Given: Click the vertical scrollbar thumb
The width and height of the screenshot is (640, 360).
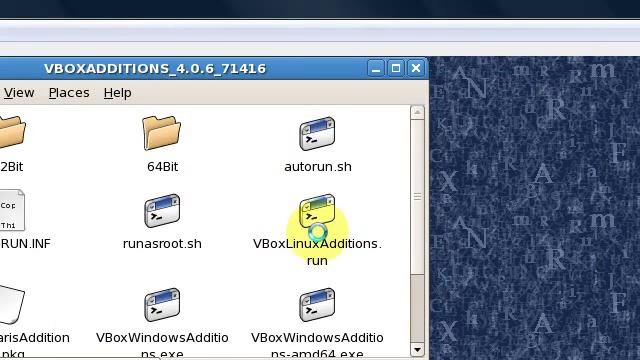Looking at the screenshot, I should click(417, 197).
